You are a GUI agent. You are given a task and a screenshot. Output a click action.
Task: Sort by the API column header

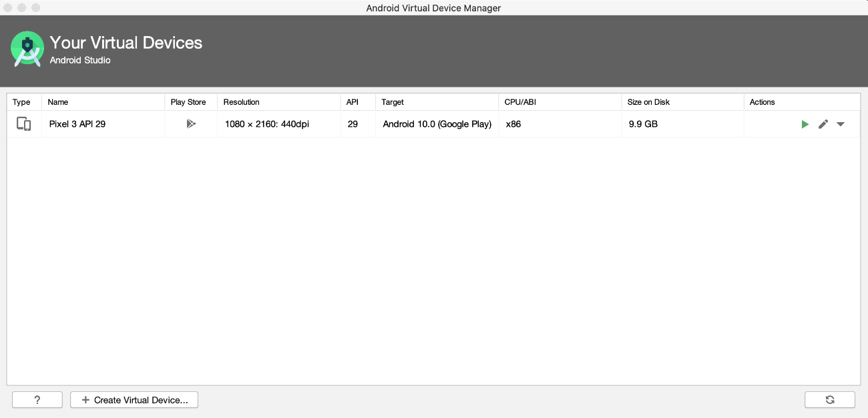click(358, 102)
